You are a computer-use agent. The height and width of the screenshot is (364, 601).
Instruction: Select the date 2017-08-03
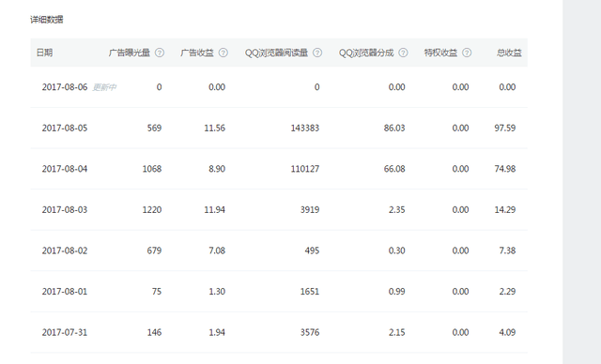click(x=65, y=210)
